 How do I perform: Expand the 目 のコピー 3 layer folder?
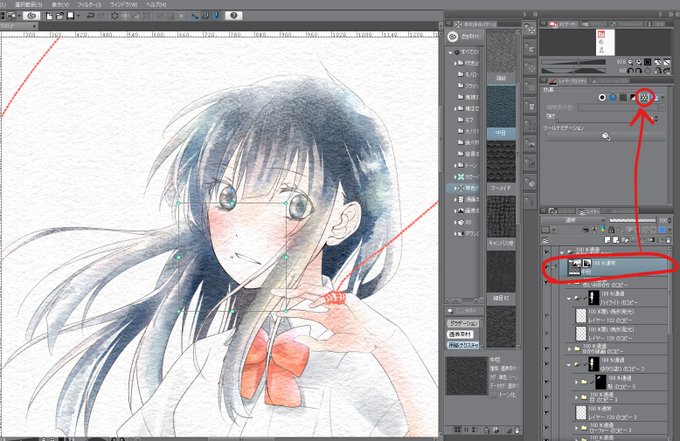(x=577, y=398)
